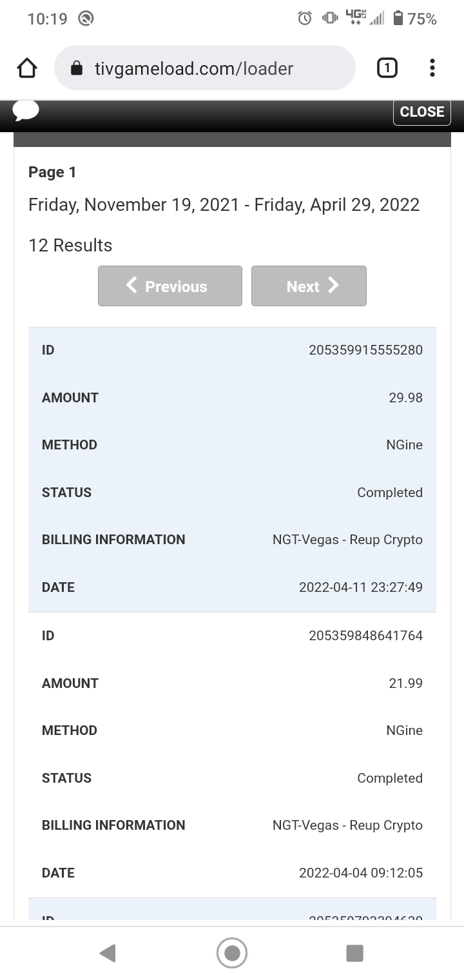Tap the 21.99 amount value
This screenshot has width=464, height=980.
405,683
